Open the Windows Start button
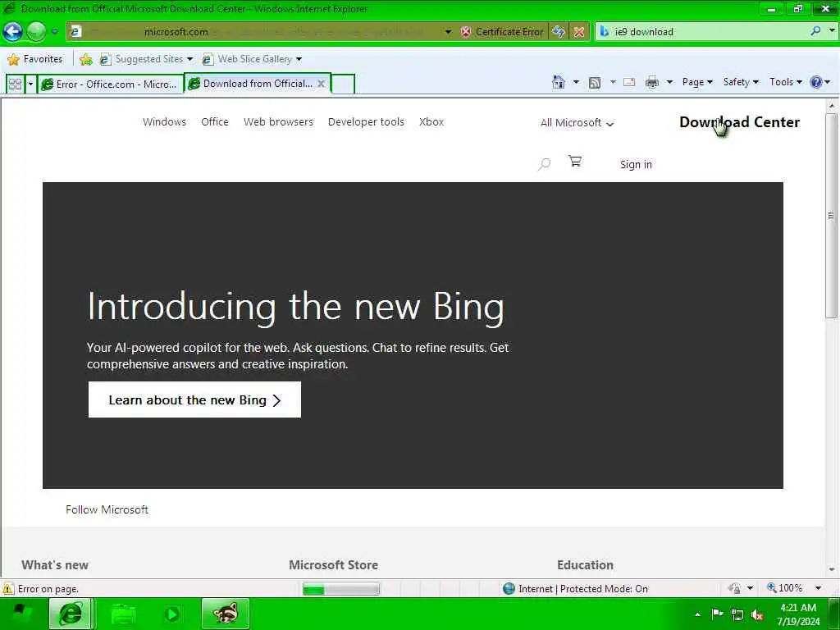Image resolution: width=840 pixels, height=630 pixels. point(21,614)
